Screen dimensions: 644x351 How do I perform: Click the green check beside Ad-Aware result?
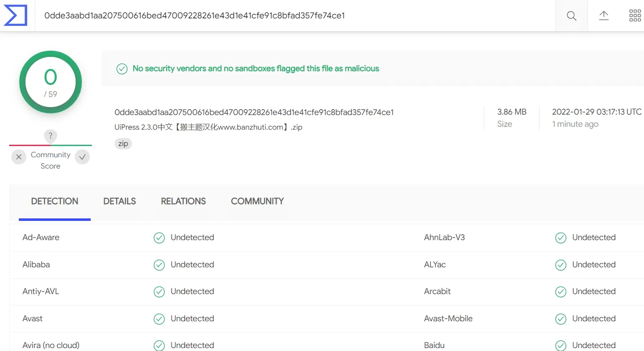click(159, 238)
